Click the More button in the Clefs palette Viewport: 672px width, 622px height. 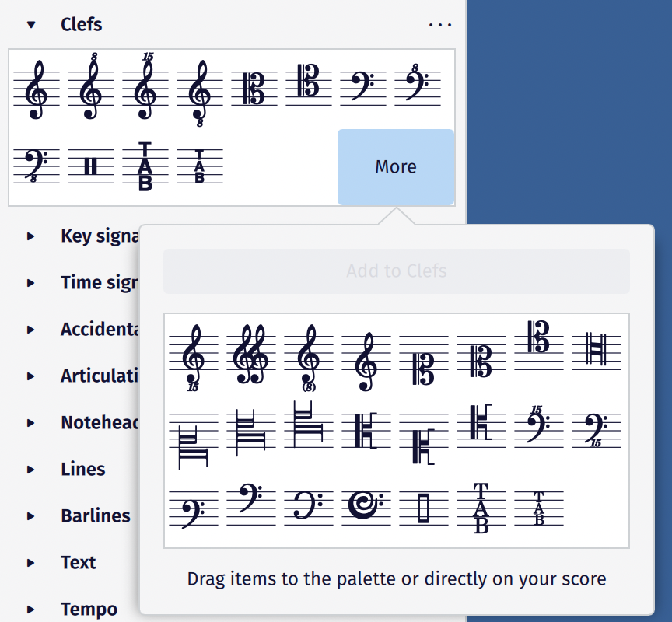click(396, 166)
